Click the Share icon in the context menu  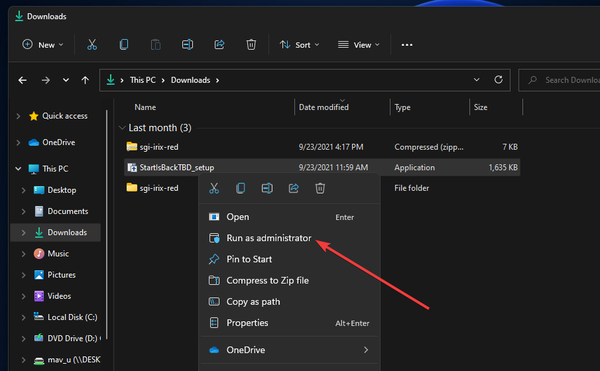(293, 188)
